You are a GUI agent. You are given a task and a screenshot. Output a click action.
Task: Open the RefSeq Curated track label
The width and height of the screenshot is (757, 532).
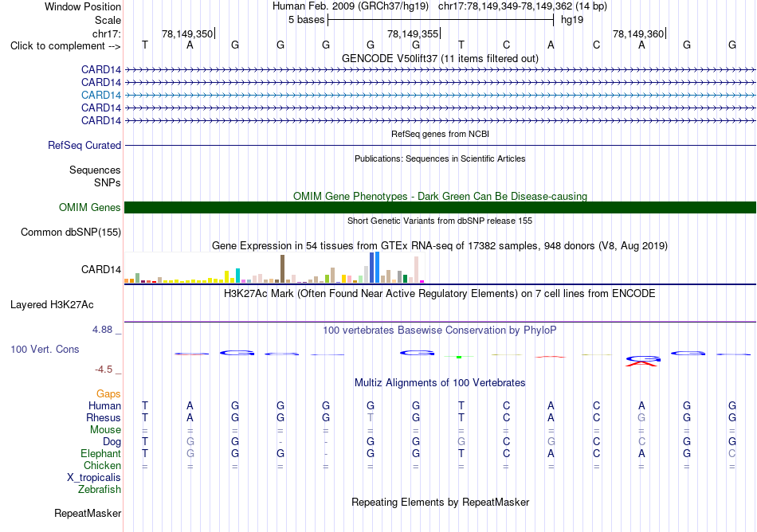[84, 145]
